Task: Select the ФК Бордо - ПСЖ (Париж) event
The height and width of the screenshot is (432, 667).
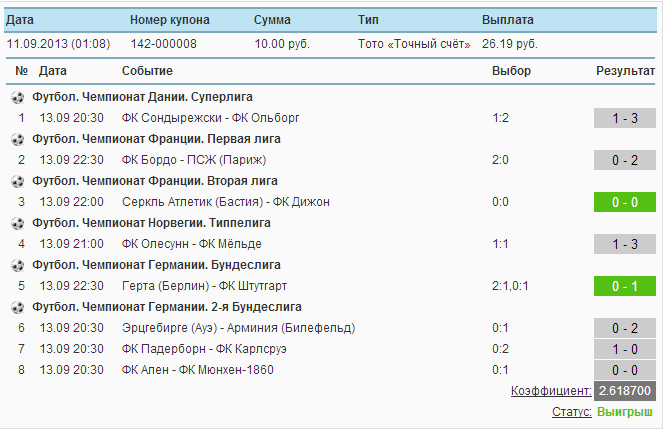Action: [194, 160]
